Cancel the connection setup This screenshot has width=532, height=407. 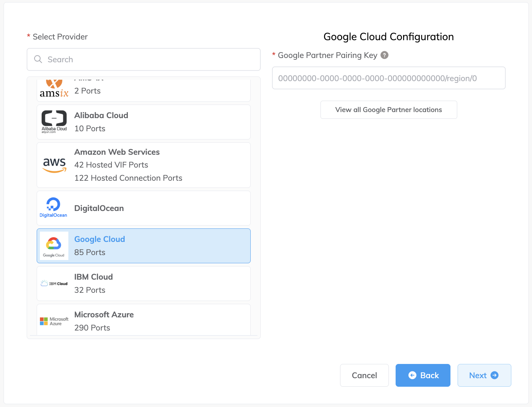[x=364, y=375]
